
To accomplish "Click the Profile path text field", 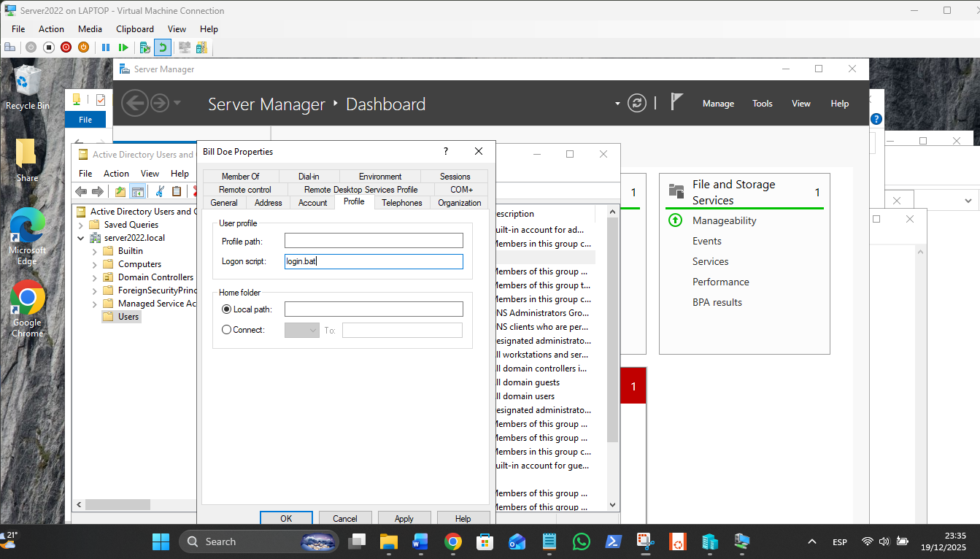I will coord(374,241).
